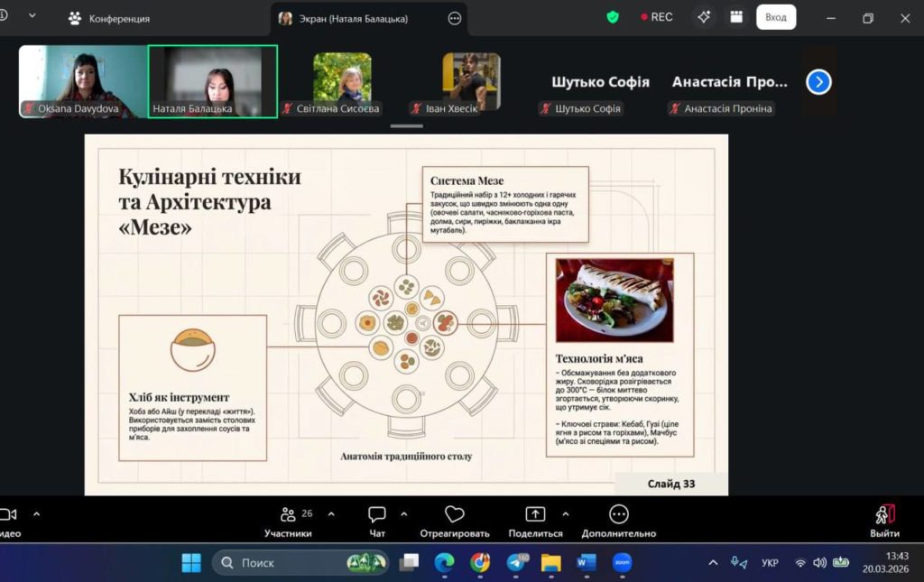Toggle the video camera button
This screenshot has width=924, height=582.
[x=8, y=514]
